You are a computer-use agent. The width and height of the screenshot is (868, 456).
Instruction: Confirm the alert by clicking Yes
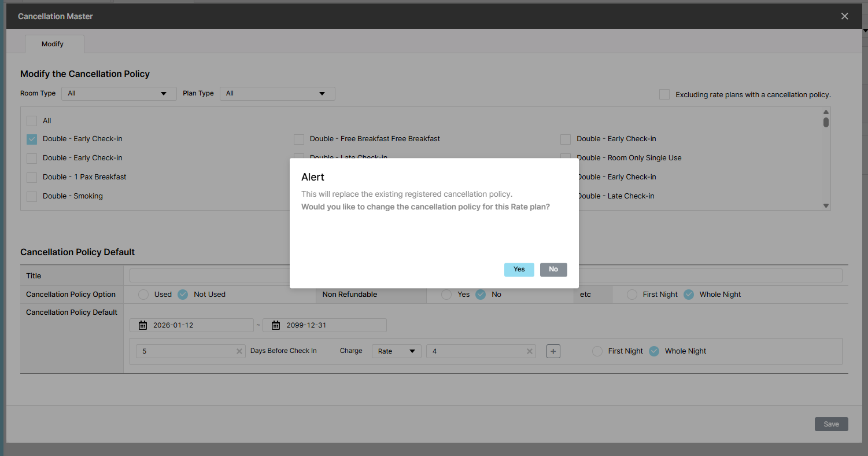(x=519, y=270)
